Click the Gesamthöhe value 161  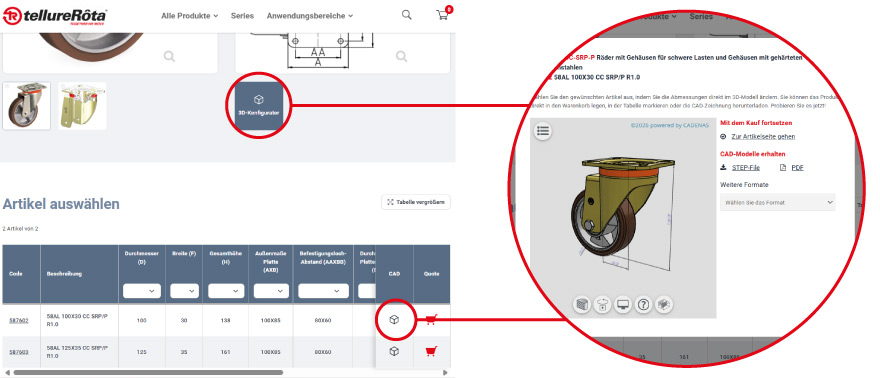tap(226, 352)
